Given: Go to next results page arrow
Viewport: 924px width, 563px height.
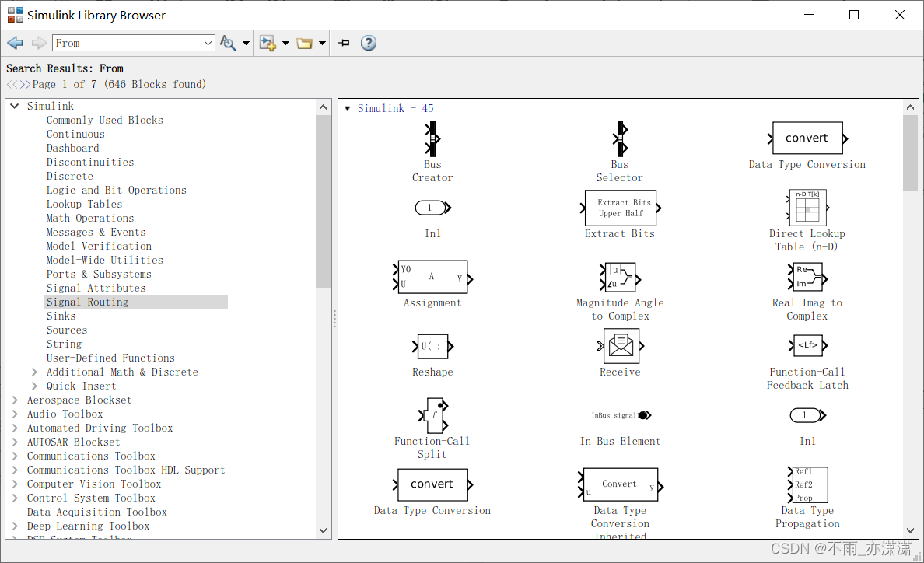Looking at the screenshot, I should [26, 84].
